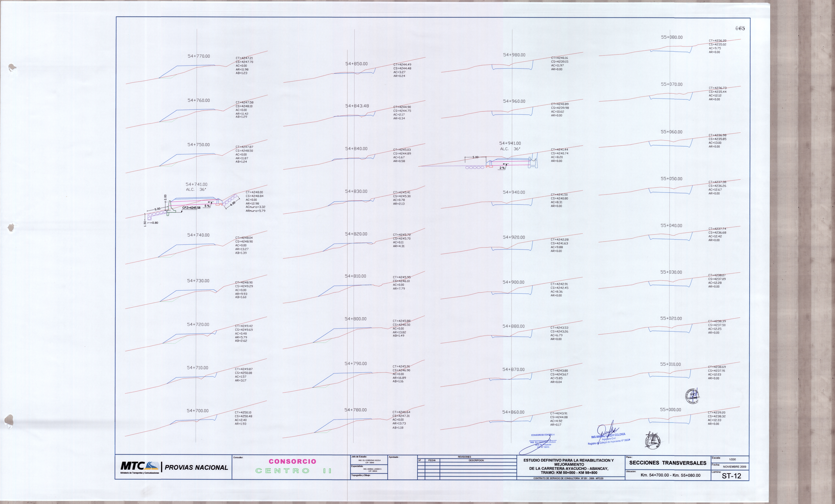Select station label 55+010.00
The width and height of the screenshot is (835, 504).
click(x=670, y=365)
